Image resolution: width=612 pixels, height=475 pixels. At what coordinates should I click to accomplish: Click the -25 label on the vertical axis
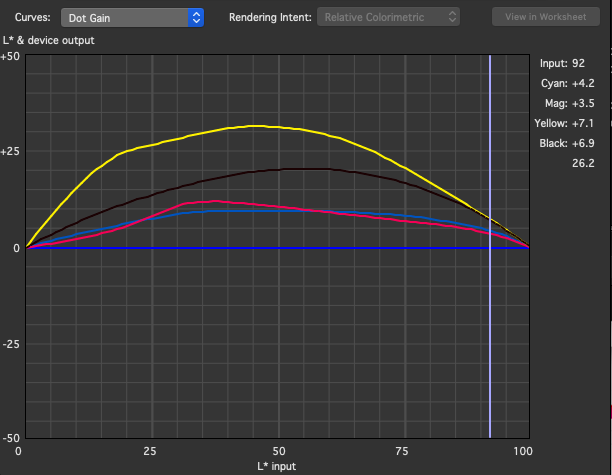(11, 343)
